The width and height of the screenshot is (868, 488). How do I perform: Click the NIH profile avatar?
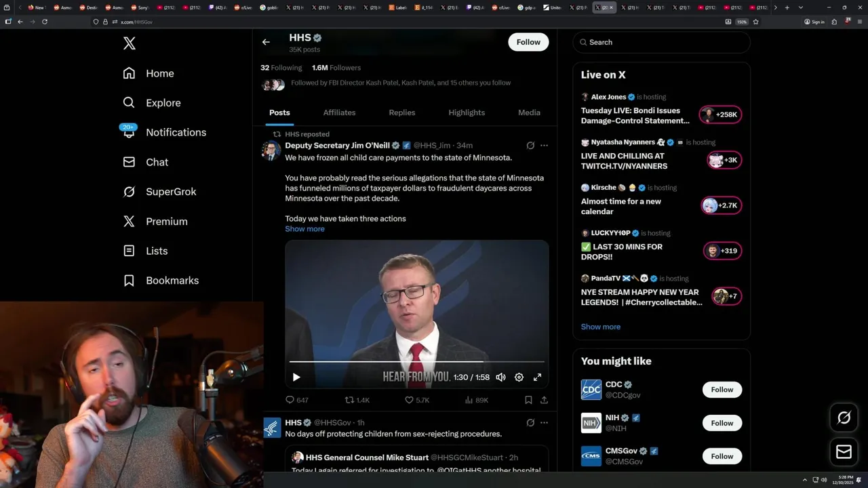point(591,423)
